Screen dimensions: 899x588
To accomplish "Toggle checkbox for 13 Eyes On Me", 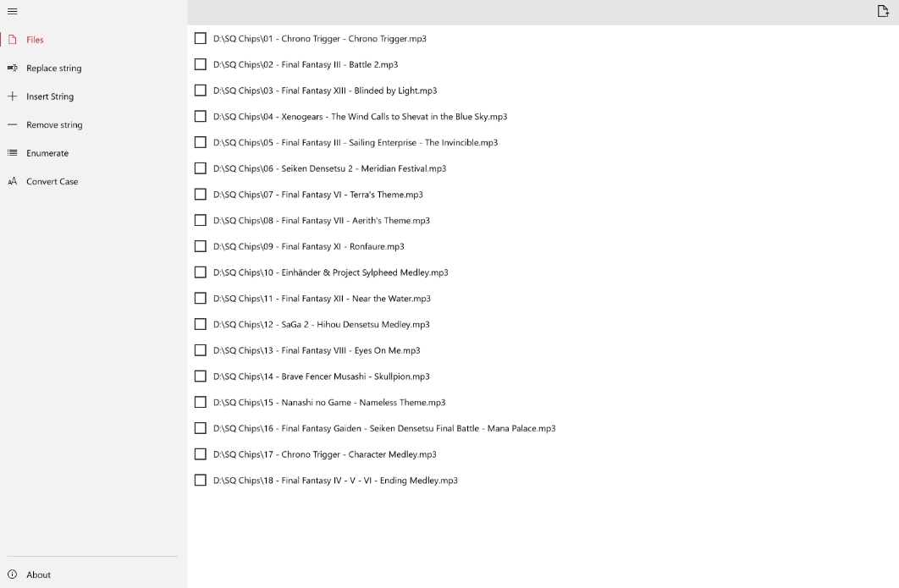I will pyautogui.click(x=200, y=350).
